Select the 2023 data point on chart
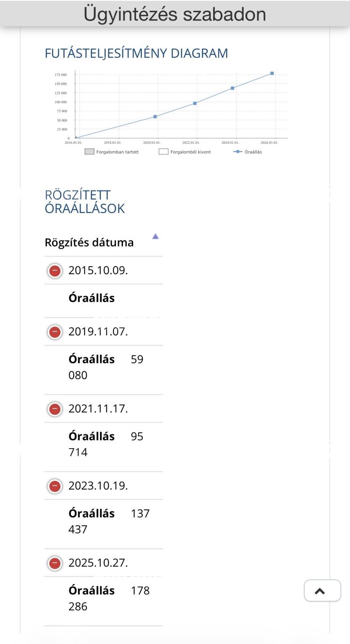The image size is (350, 644). point(232,88)
